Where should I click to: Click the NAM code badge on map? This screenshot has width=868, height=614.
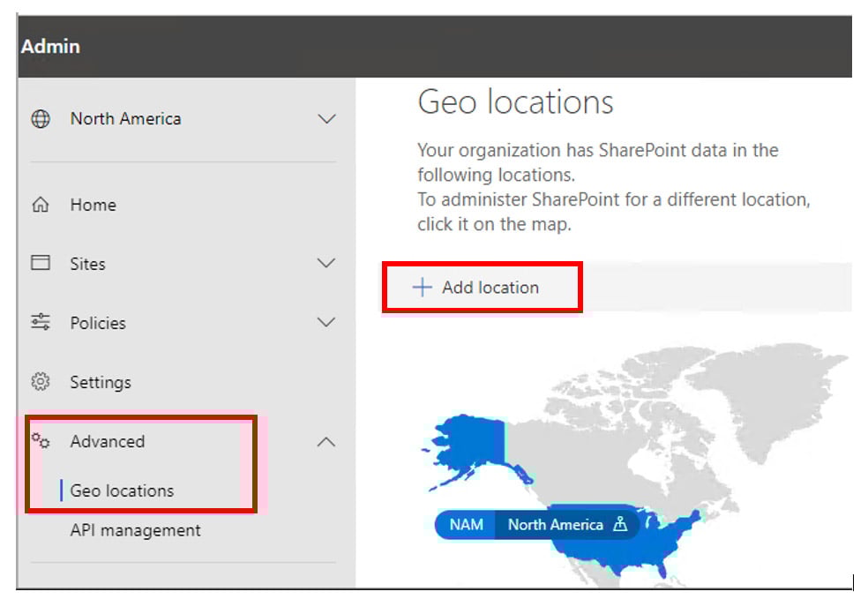tap(466, 524)
